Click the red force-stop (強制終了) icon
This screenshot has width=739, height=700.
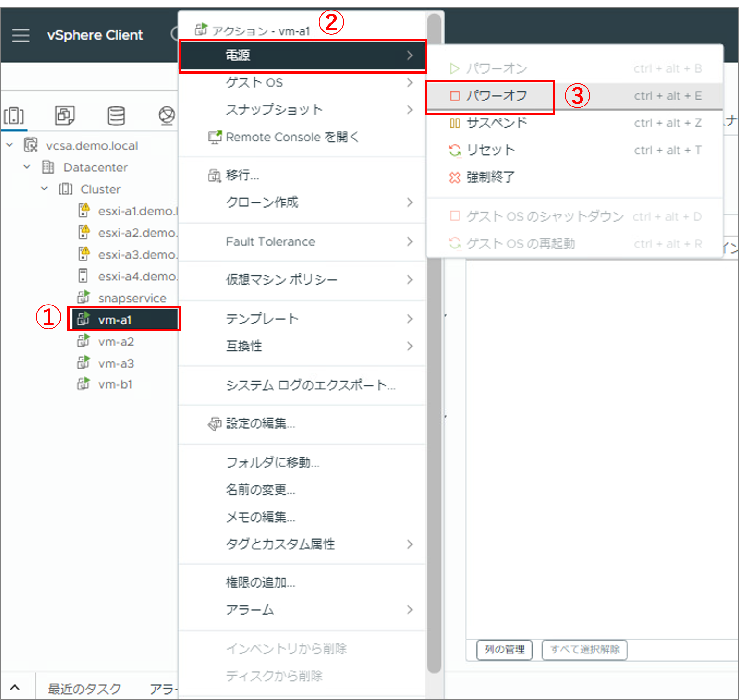(x=455, y=177)
